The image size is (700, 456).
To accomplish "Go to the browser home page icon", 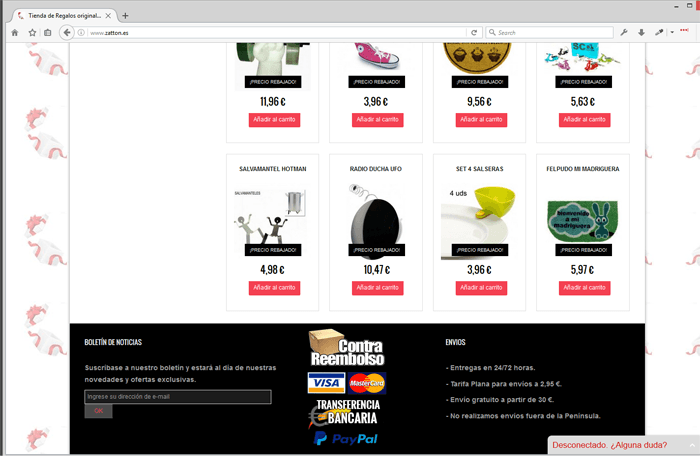I will pos(15,33).
